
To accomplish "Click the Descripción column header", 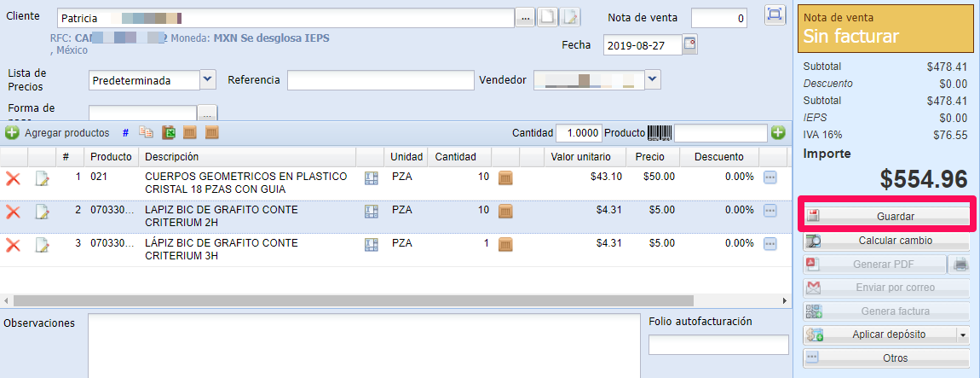I will [171, 157].
